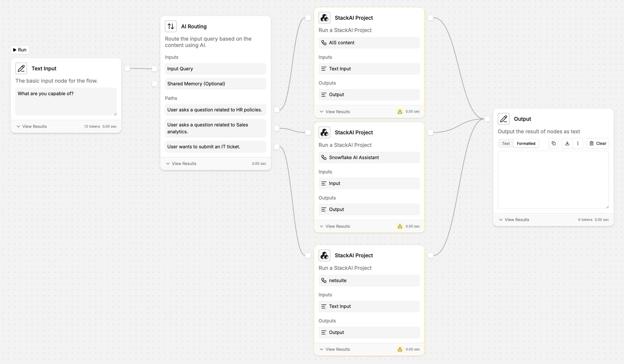Select the 'User wants to submit an IT ticket' path
The height and width of the screenshot is (364, 624).
215,147
